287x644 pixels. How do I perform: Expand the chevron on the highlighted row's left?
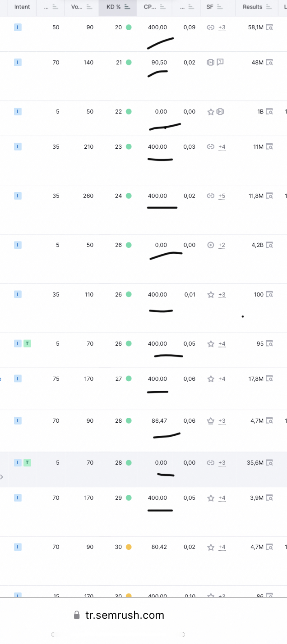[2, 476]
